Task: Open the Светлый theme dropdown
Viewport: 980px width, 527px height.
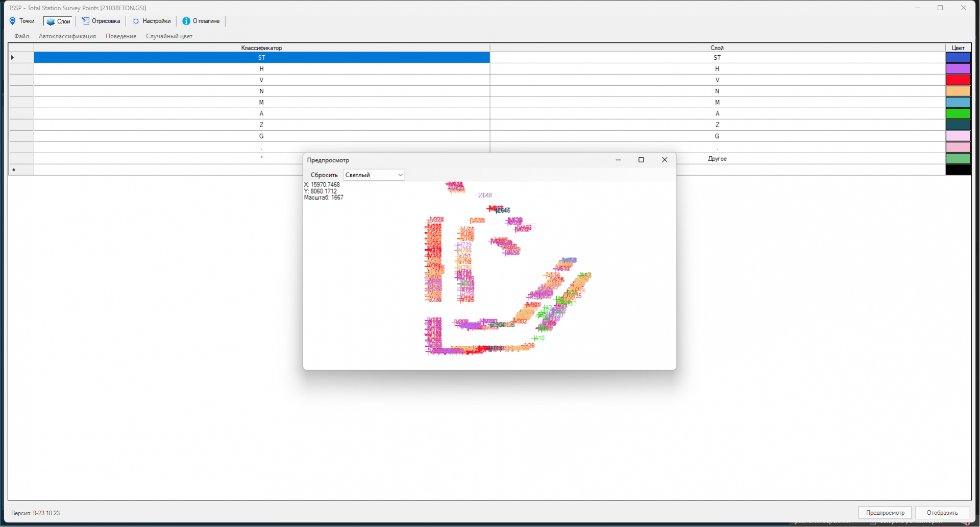Action: tap(374, 175)
